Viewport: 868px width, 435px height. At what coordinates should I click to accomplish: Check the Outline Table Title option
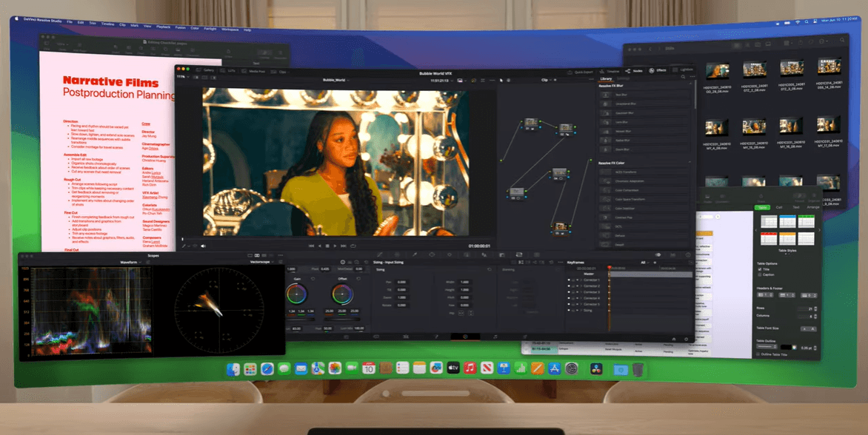tap(758, 355)
